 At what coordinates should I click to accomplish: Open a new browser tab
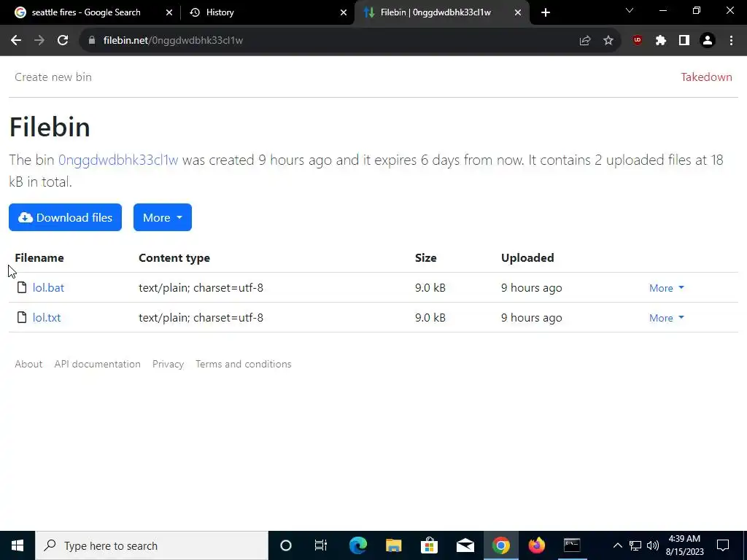546,12
